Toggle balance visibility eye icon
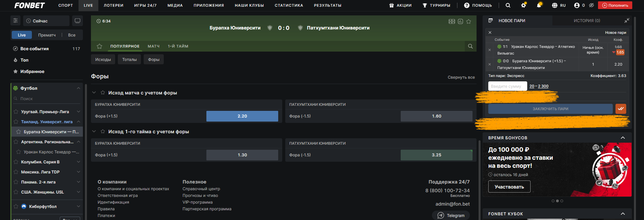Image resolution: width=644 pixels, height=220 pixels. pos(592,5)
